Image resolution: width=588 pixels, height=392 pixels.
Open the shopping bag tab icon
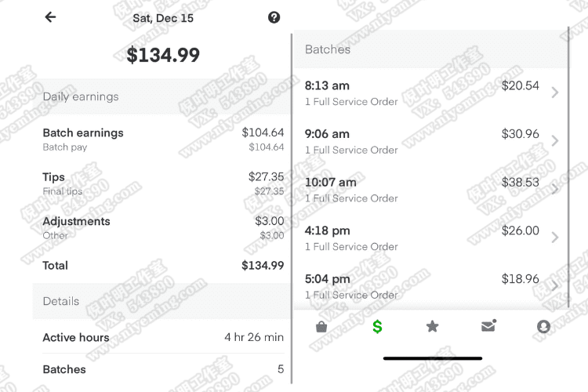[321, 327]
